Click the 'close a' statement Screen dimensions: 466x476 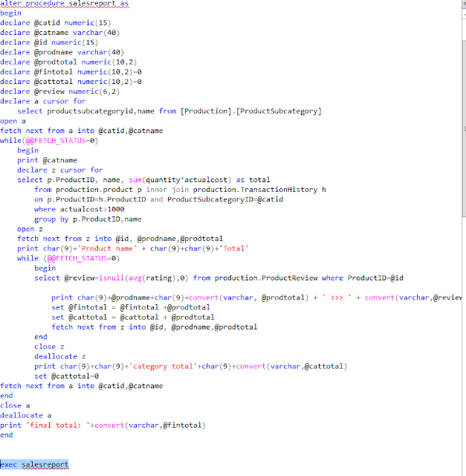pyautogui.click(x=15, y=405)
